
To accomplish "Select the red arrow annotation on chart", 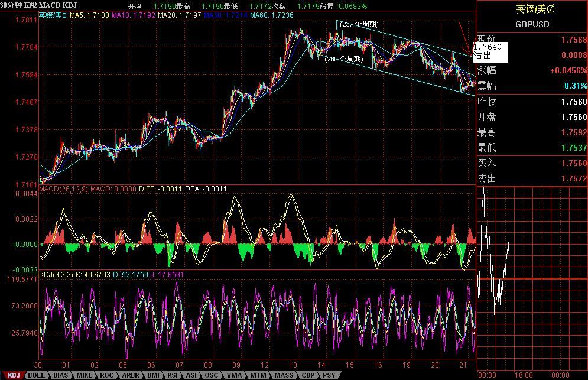I will 465,37.
